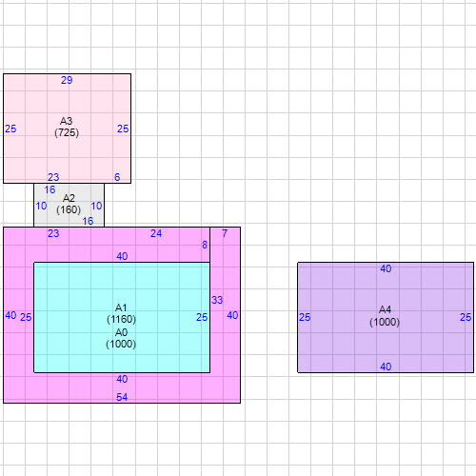
Task: Click the "25" inside cyan rectangle's right edge
Action: pos(202,317)
